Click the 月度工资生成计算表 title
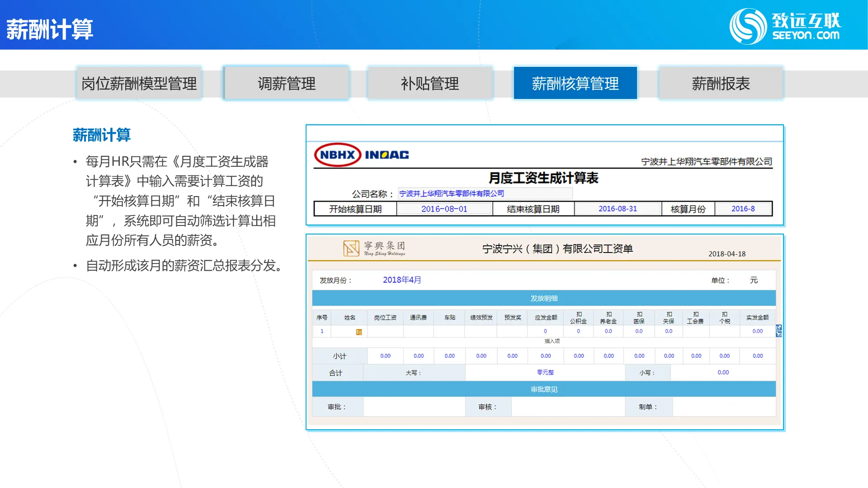 [x=543, y=178]
